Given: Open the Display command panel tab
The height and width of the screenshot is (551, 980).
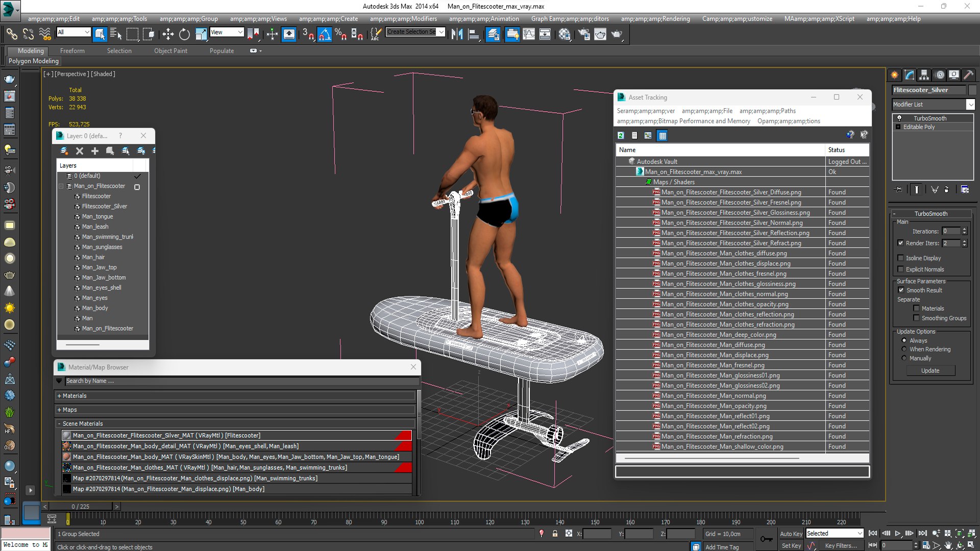Looking at the screenshot, I should (x=954, y=75).
